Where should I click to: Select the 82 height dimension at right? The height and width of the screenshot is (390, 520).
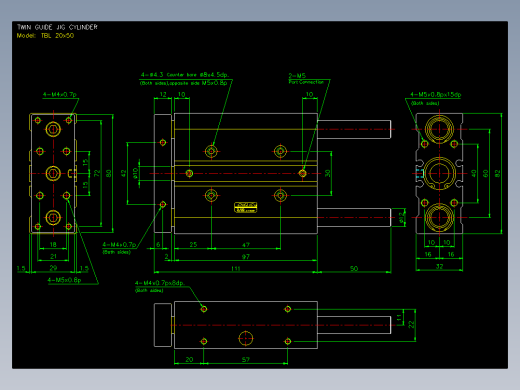(x=497, y=174)
